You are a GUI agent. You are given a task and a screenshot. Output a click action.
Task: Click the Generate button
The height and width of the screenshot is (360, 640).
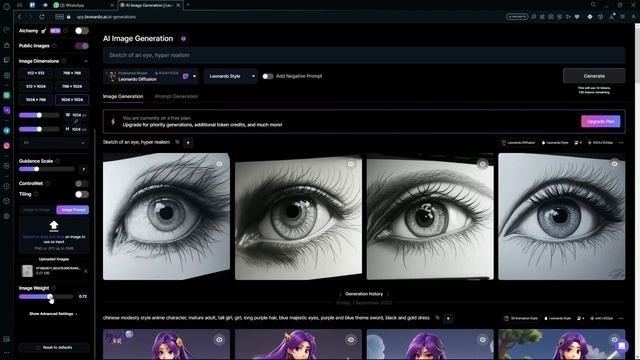tap(594, 76)
